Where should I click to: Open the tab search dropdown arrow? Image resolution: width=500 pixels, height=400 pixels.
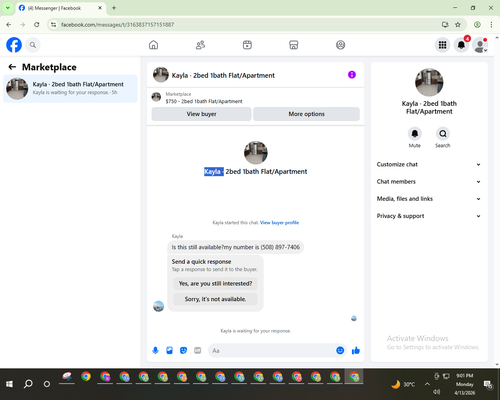[x=8, y=8]
